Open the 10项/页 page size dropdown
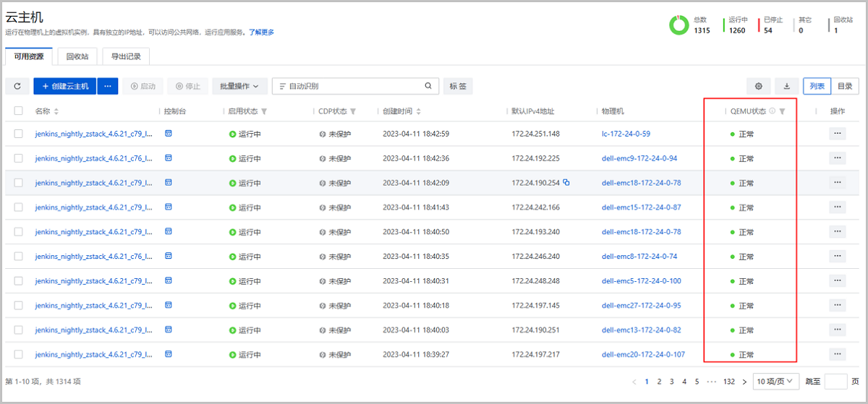This screenshot has height=404, width=868. (775, 381)
